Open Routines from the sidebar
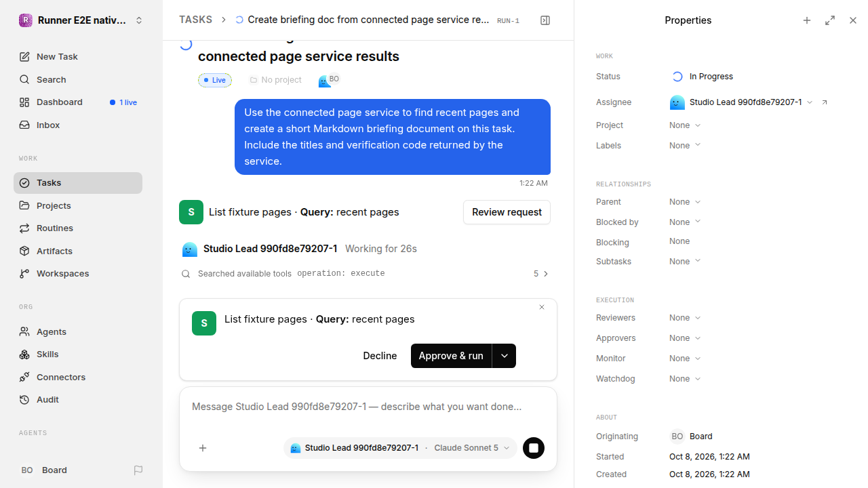The image size is (868, 488). (78, 228)
